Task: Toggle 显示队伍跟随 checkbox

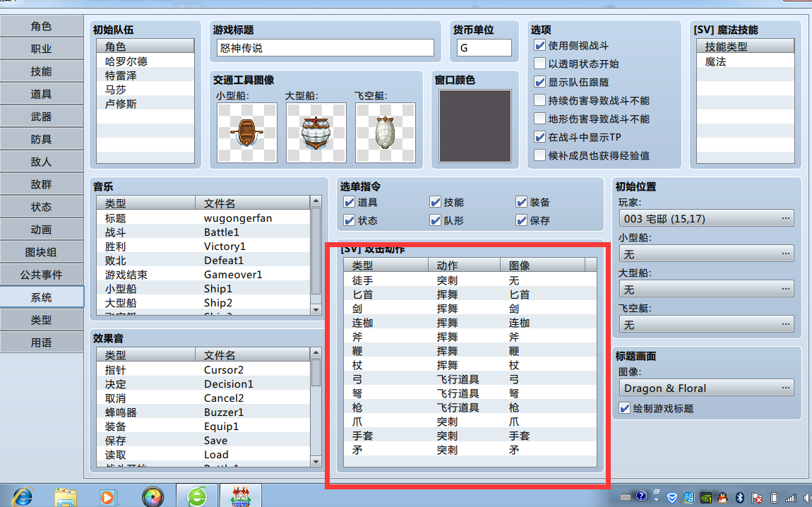Action: pos(539,83)
